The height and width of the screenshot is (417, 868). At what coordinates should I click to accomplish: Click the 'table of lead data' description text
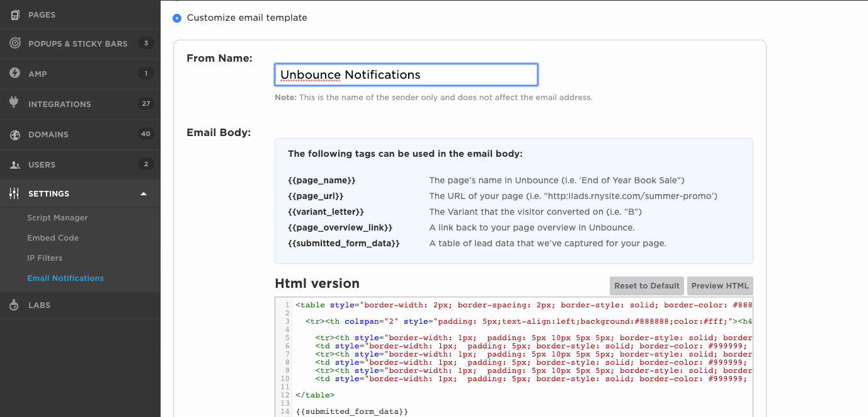tap(547, 243)
